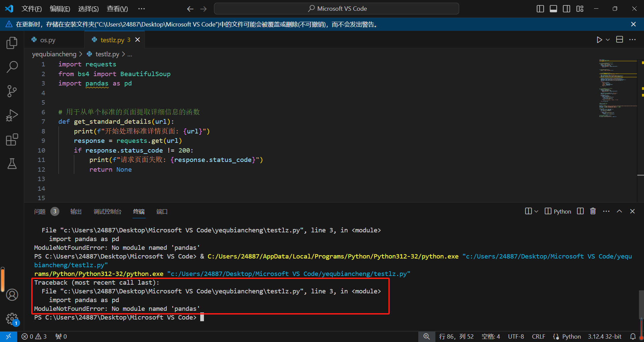Maximize panel with the up chevron

[x=619, y=211]
